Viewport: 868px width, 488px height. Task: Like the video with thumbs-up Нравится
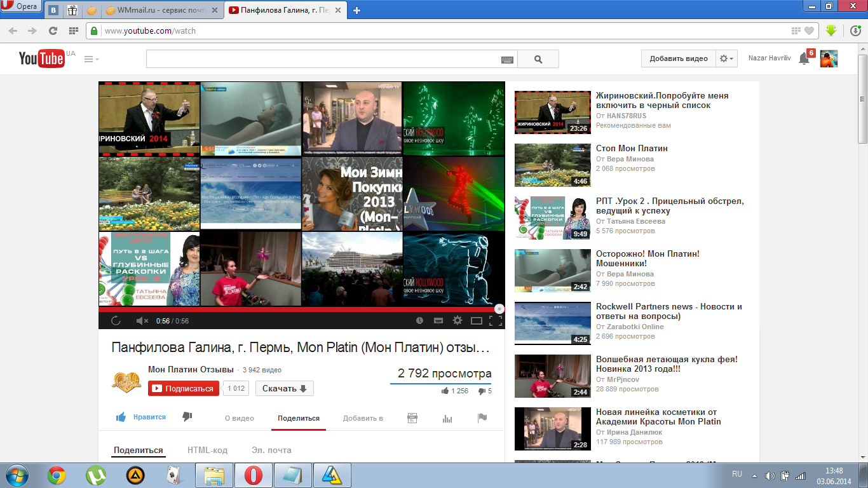tap(140, 417)
